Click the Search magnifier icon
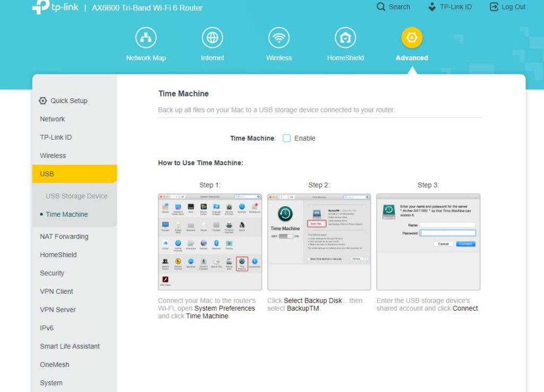Image resolution: width=544 pixels, height=392 pixels. pyautogui.click(x=381, y=7)
